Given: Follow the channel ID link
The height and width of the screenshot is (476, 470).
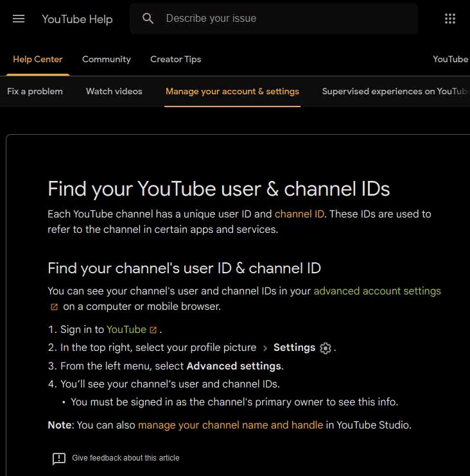Looking at the screenshot, I should [x=299, y=214].
